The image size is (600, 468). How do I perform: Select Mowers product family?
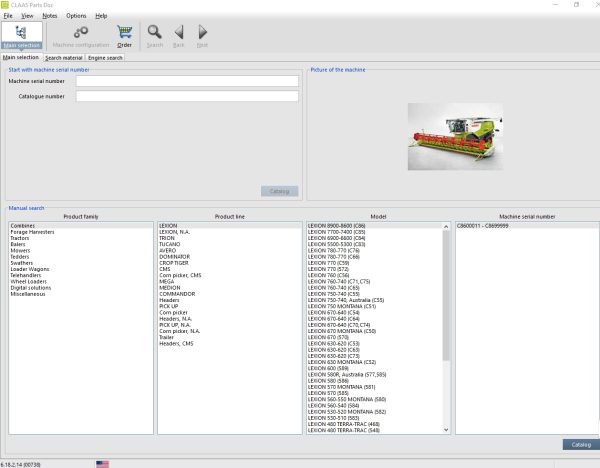coord(81,251)
